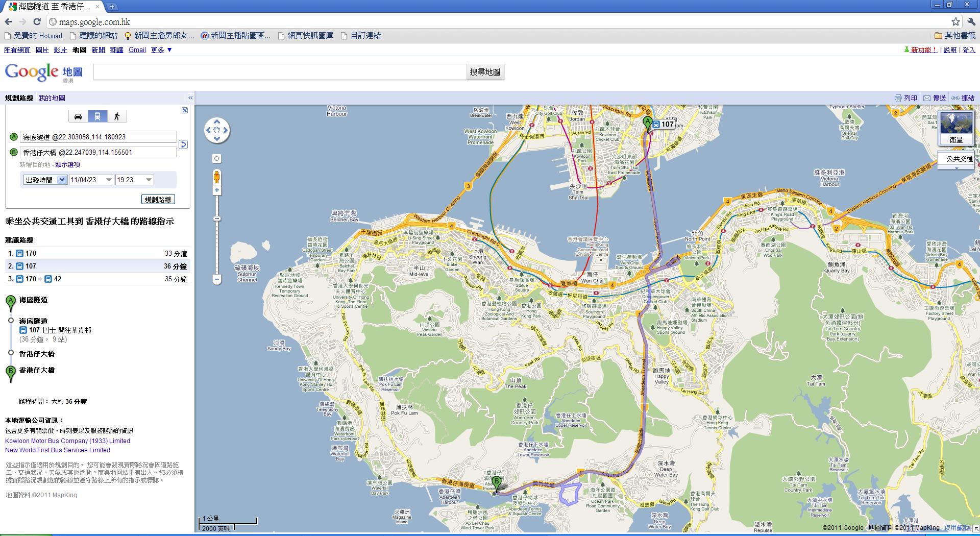Open Kowloon Motor Bus Company link
This screenshot has width=980, height=536.
(67, 441)
